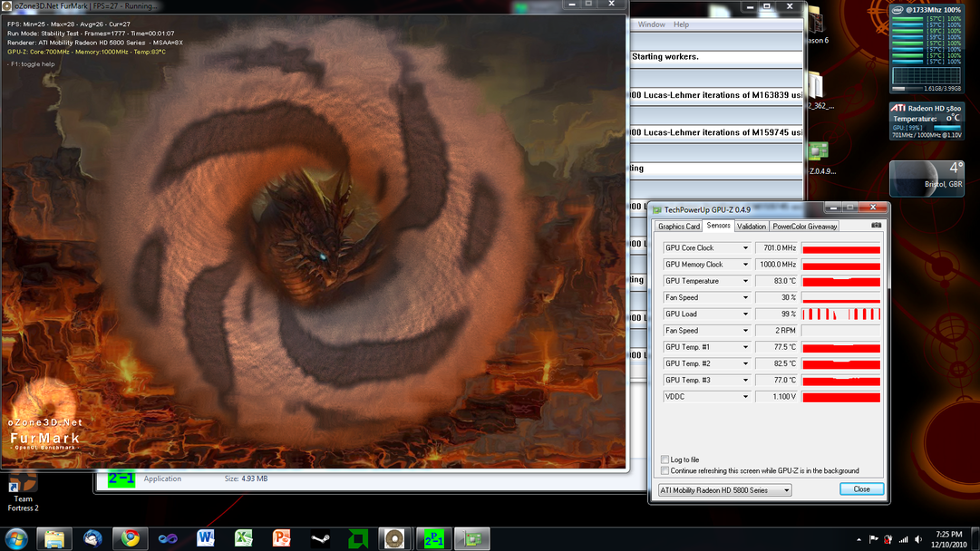
Task: Click the M163839 Lucas-Lehmer line in Prime95
Action: click(x=716, y=95)
